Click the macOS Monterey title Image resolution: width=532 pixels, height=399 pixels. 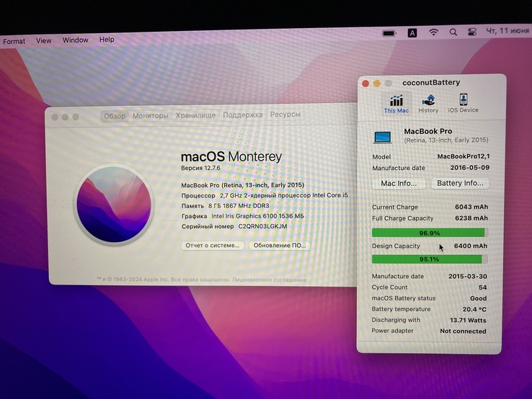pos(231,156)
